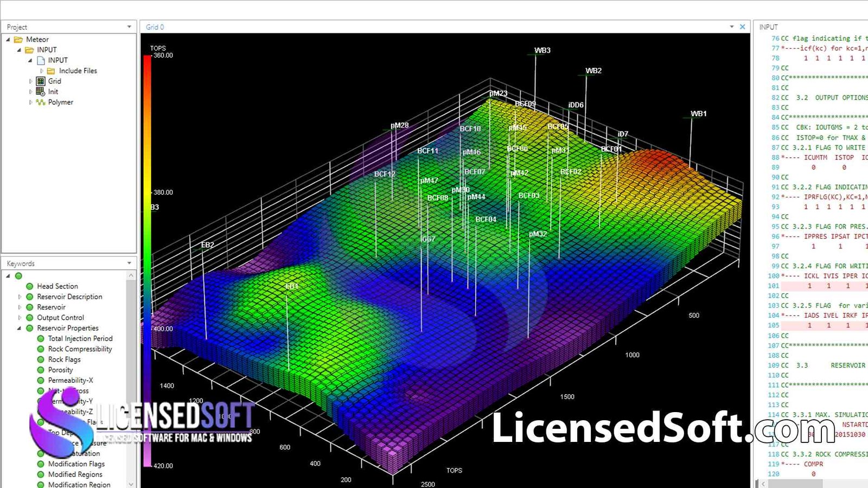Screen dimensions: 868x488
Task: Click Keywords panel scroll-up arrow
Action: point(131,276)
